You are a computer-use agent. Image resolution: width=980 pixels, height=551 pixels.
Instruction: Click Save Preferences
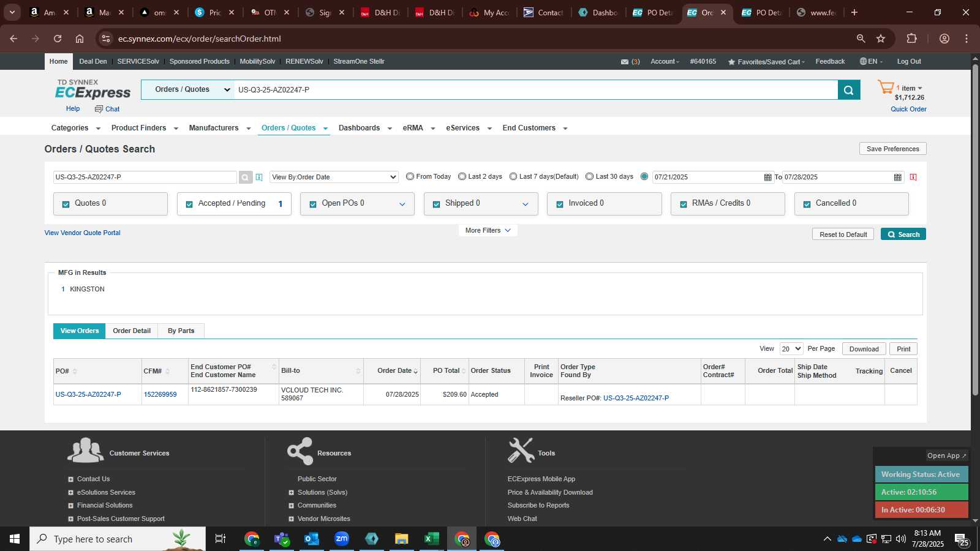click(892, 149)
